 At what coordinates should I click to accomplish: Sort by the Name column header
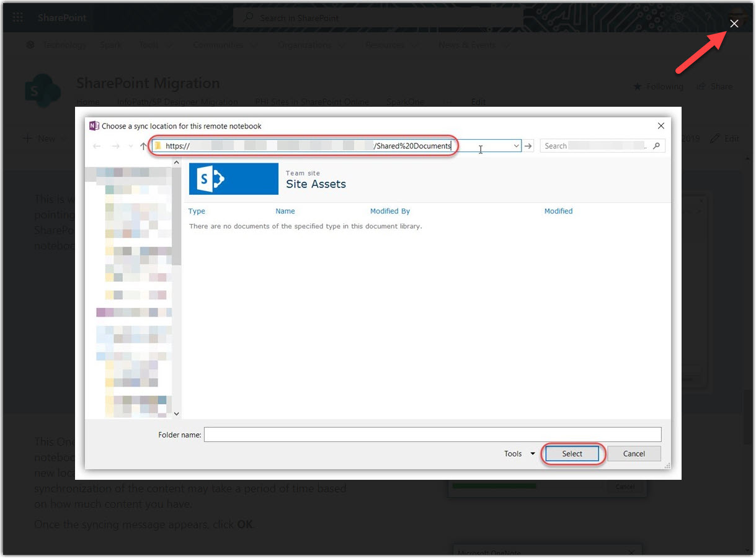click(285, 211)
